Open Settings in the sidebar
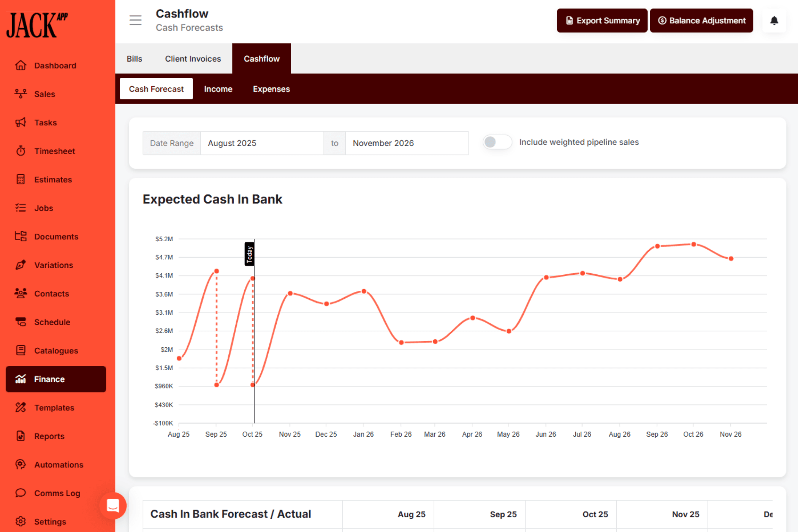The image size is (798, 532). click(50, 521)
